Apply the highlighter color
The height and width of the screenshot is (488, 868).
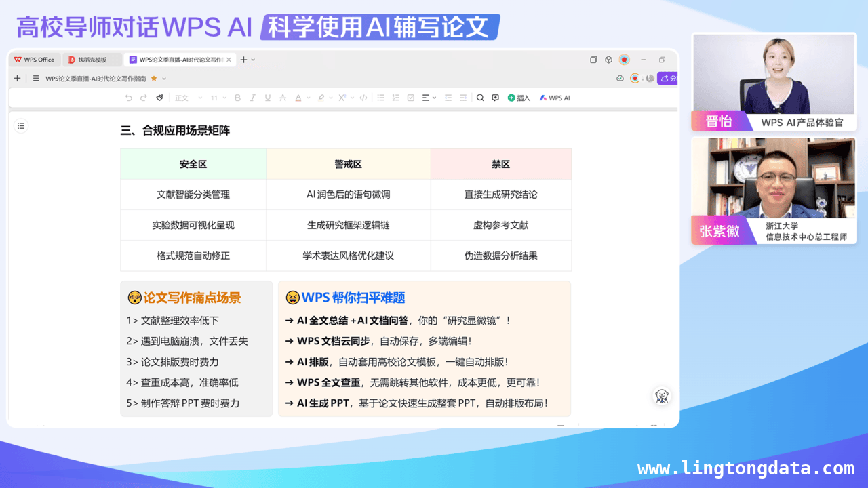[321, 98]
